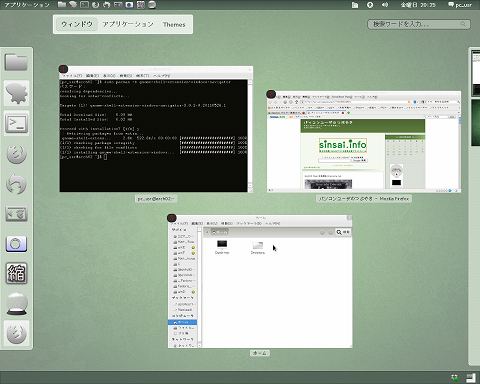Switch to the Themes tab

tap(174, 24)
